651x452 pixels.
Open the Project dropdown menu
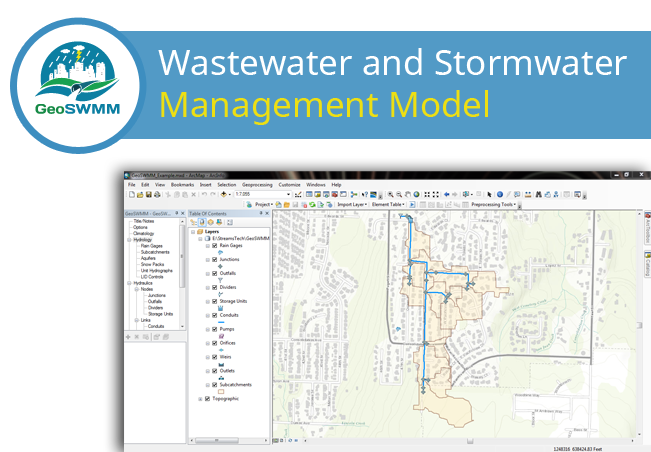click(x=264, y=205)
